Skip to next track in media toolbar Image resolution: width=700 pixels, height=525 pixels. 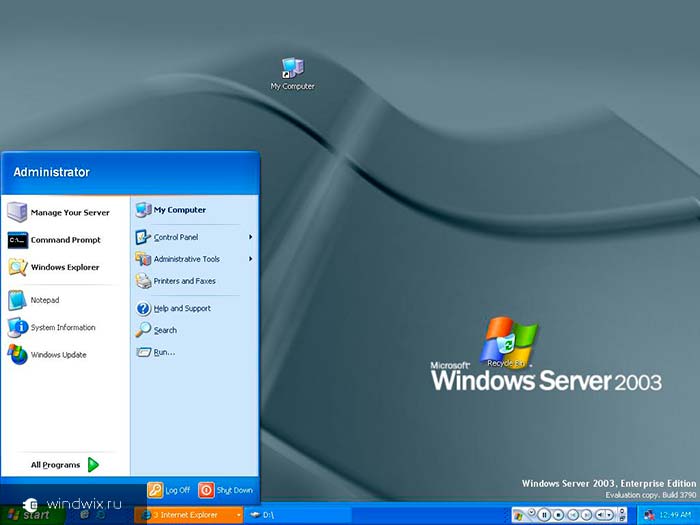pos(586,515)
